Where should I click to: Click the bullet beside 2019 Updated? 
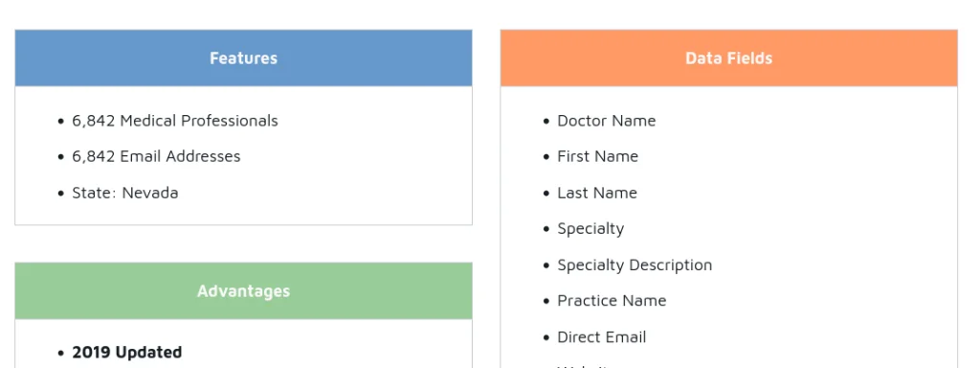(60, 354)
